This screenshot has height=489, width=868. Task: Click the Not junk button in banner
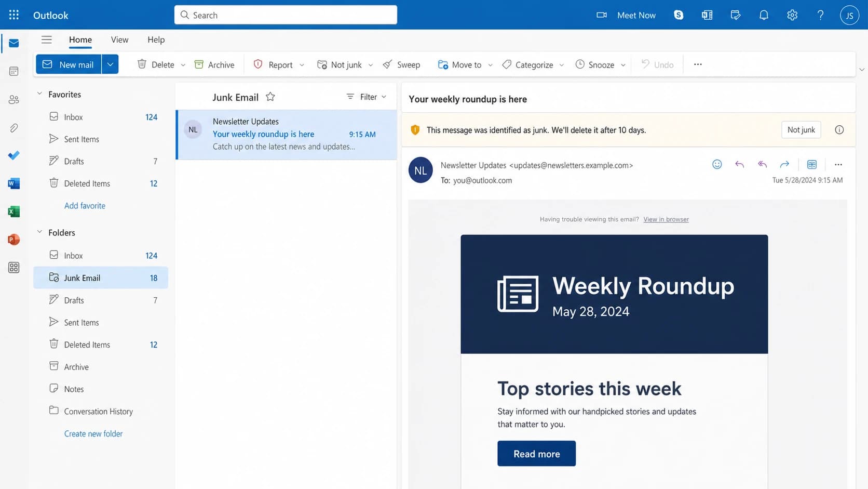click(x=801, y=130)
